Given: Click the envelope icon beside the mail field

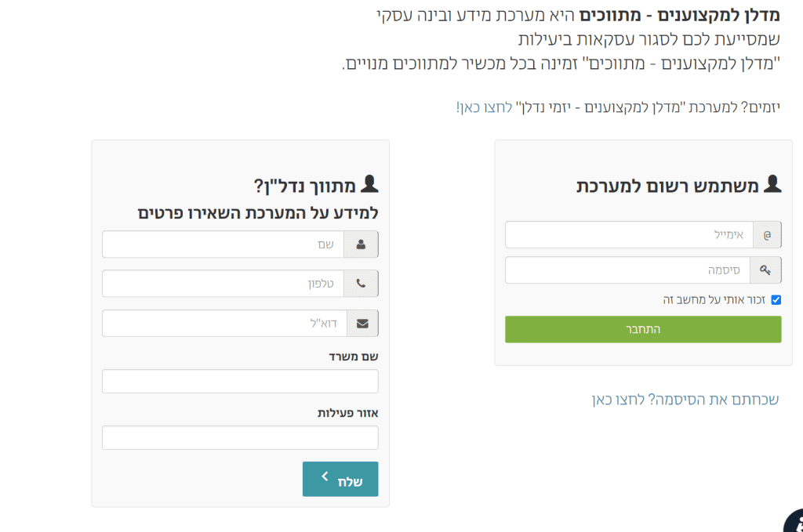Looking at the screenshot, I should point(362,323).
